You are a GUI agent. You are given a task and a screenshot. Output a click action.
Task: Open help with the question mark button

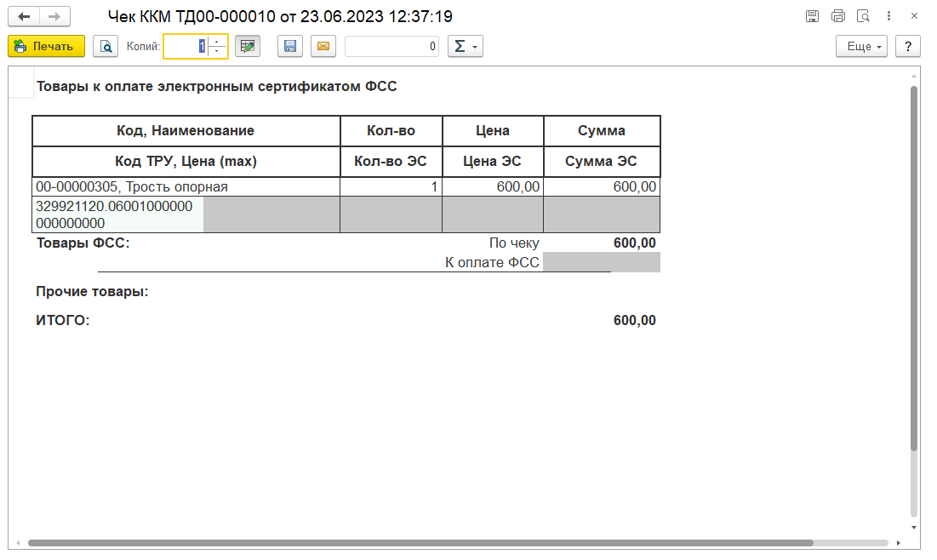point(908,46)
